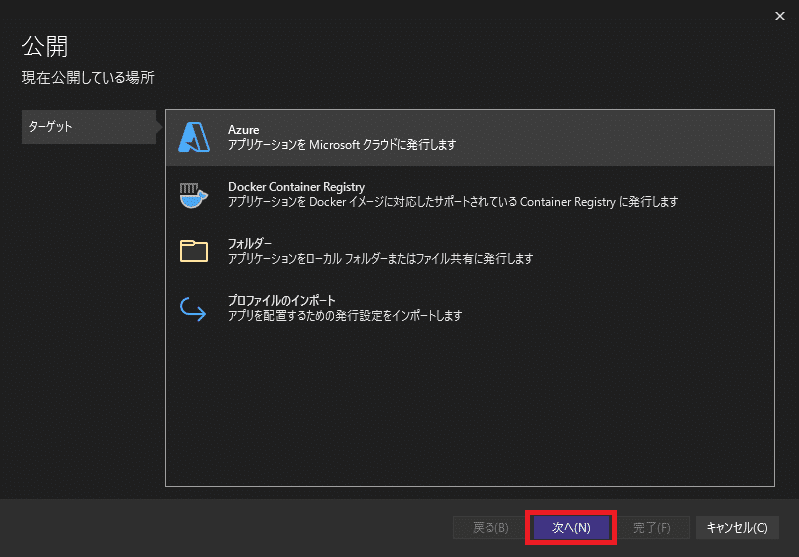Click the Azure logo icon
This screenshot has height=557, width=799.
click(194, 137)
